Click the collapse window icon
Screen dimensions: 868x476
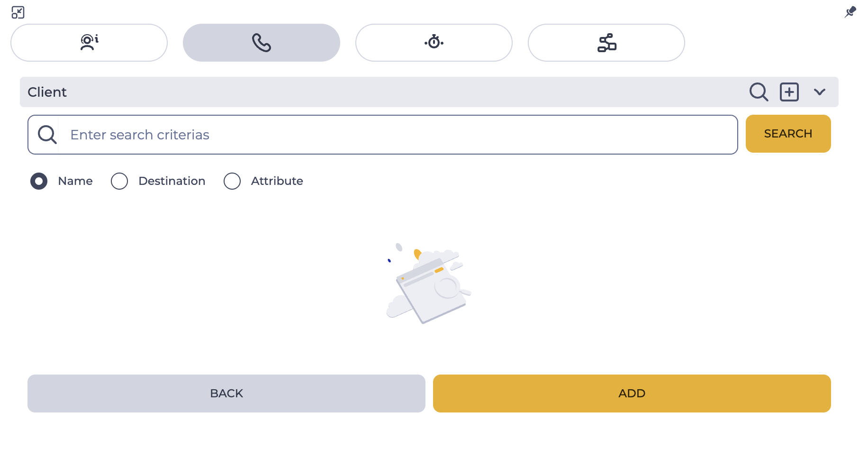(18, 12)
